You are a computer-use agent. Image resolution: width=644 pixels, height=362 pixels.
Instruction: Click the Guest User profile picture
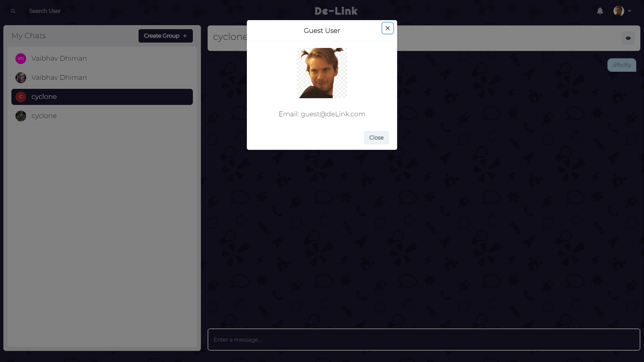(322, 73)
